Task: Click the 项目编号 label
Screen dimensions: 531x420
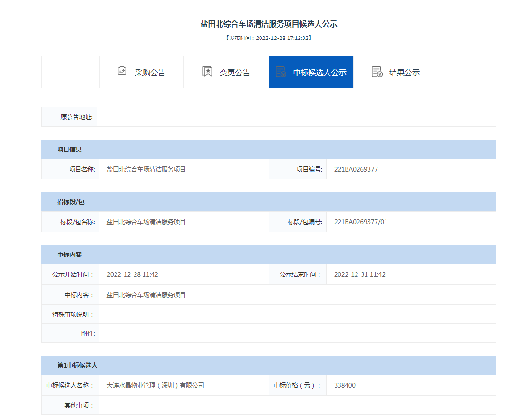Action: pyautogui.click(x=309, y=169)
